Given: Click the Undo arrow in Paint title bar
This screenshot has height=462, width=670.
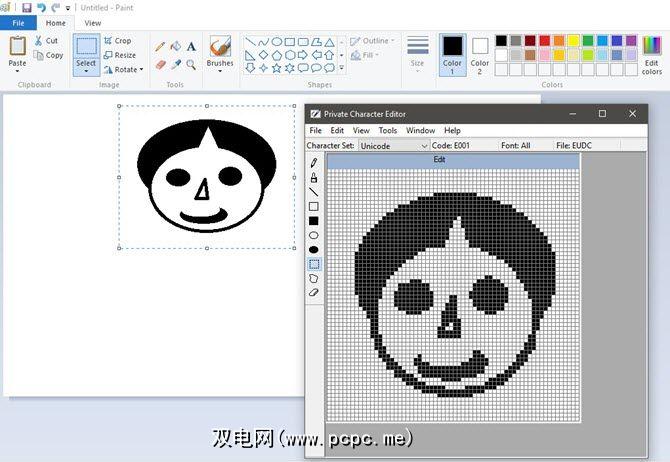Looking at the screenshot, I should (x=41, y=8).
